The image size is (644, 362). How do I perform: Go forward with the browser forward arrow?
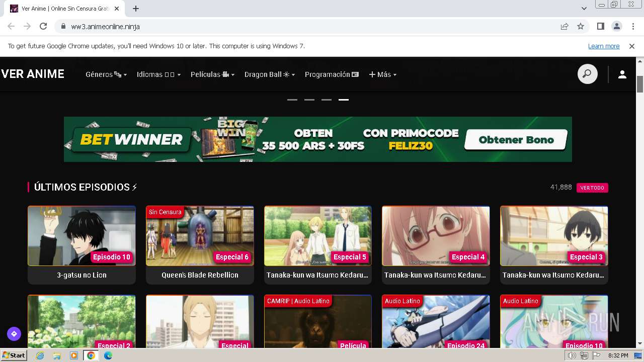[27, 26]
